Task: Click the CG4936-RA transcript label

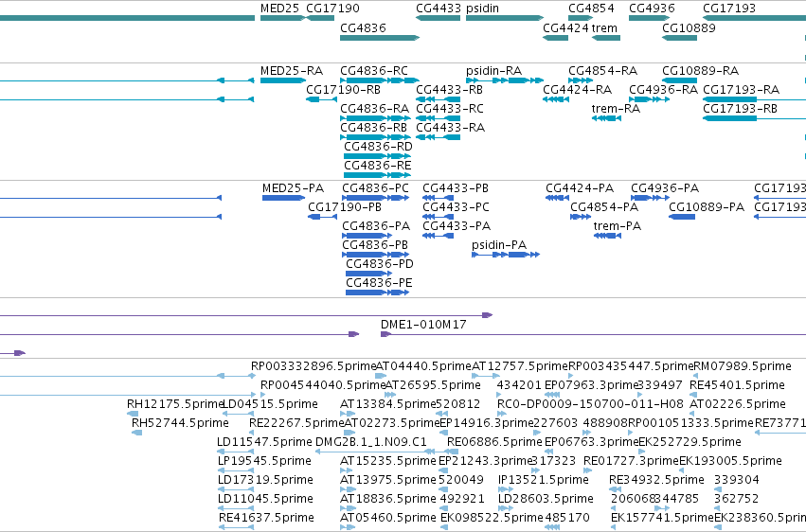Action: [664, 89]
